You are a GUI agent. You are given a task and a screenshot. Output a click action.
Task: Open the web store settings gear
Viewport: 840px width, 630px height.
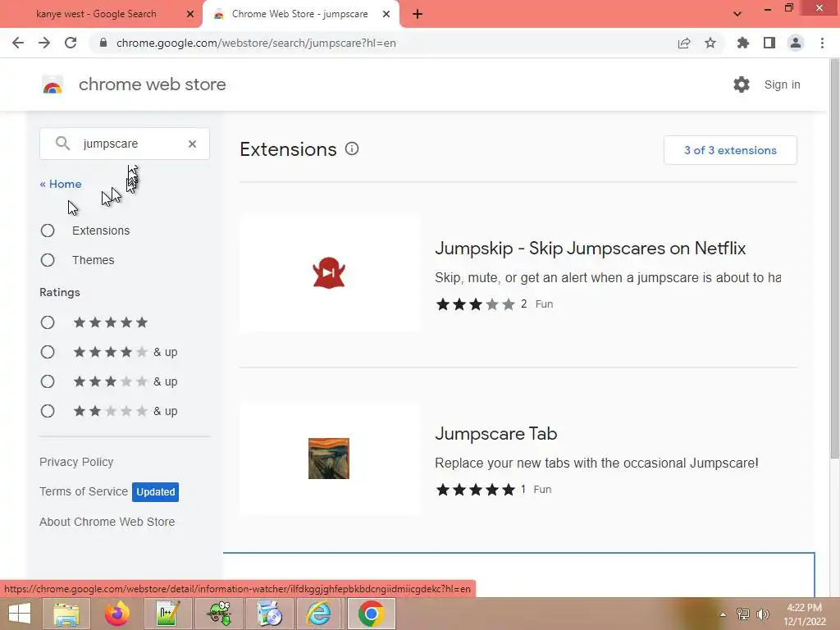coord(742,84)
